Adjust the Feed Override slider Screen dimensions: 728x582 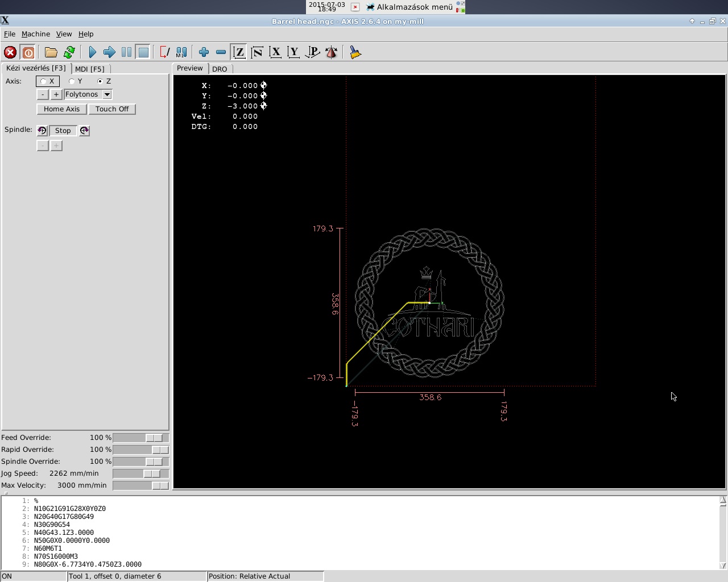click(140, 438)
